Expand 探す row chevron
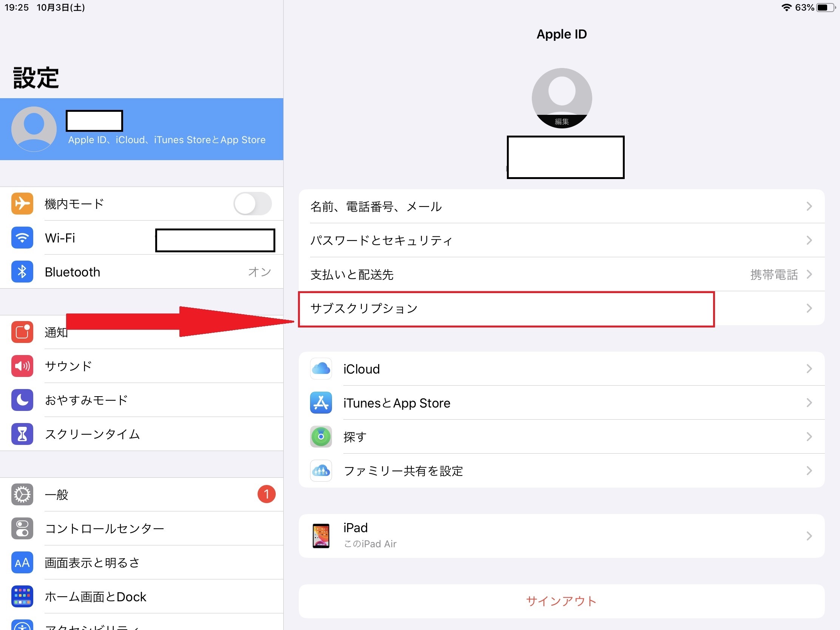840x630 pixels. [809, 436]
